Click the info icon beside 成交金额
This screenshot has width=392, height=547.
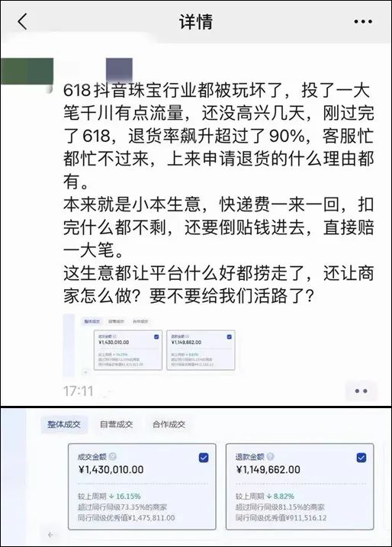click(x=113, y=456)
